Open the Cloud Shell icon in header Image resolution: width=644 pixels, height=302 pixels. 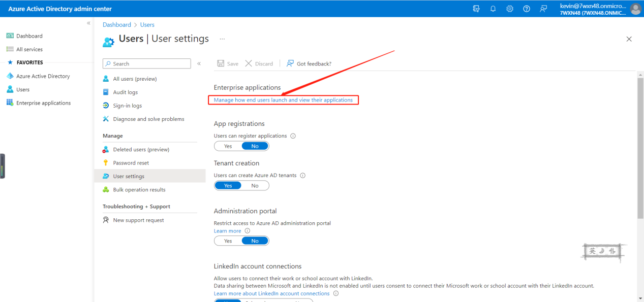[x=476, y=9]
